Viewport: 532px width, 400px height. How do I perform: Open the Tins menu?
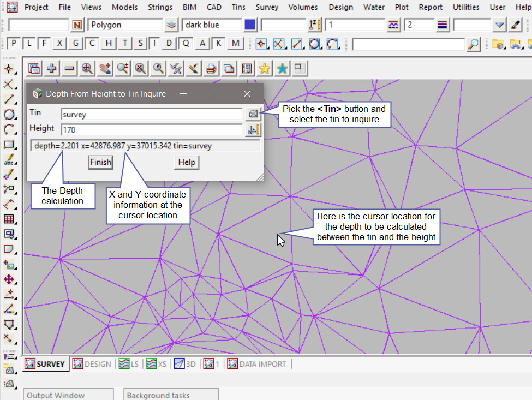click(238, 7)
